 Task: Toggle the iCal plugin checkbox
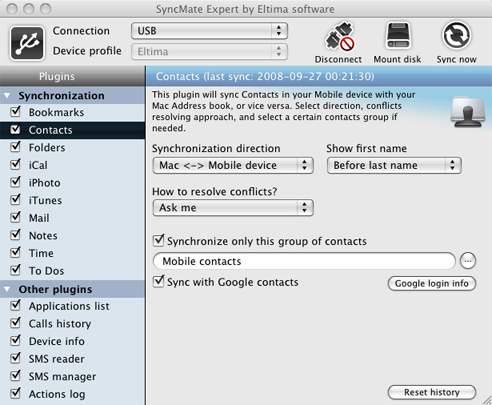(x=15, y=164)
